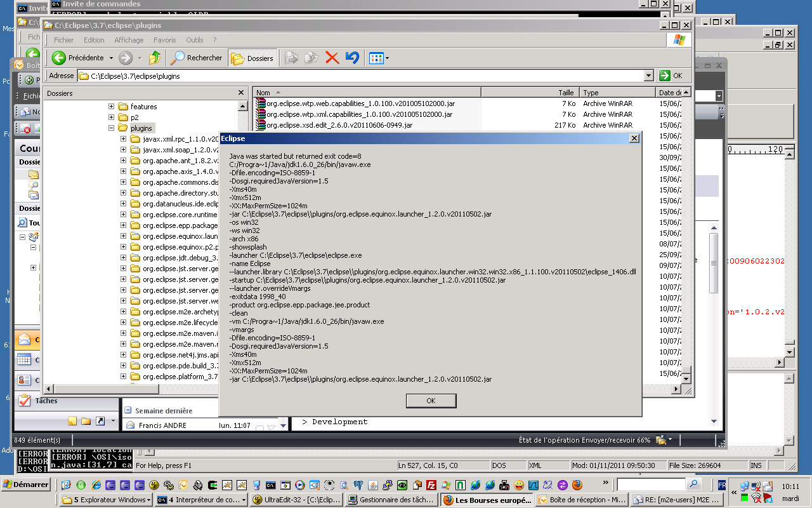Screen dimensions: 812x508
Task: Sort the file list by Taille column
Action: click(x=530, y=93)
